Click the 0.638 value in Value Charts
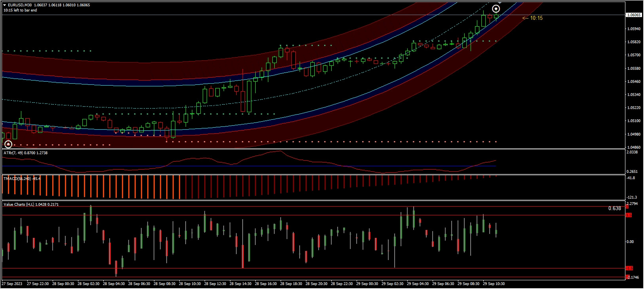Screen dimensions: 644x289 (615, 209)
